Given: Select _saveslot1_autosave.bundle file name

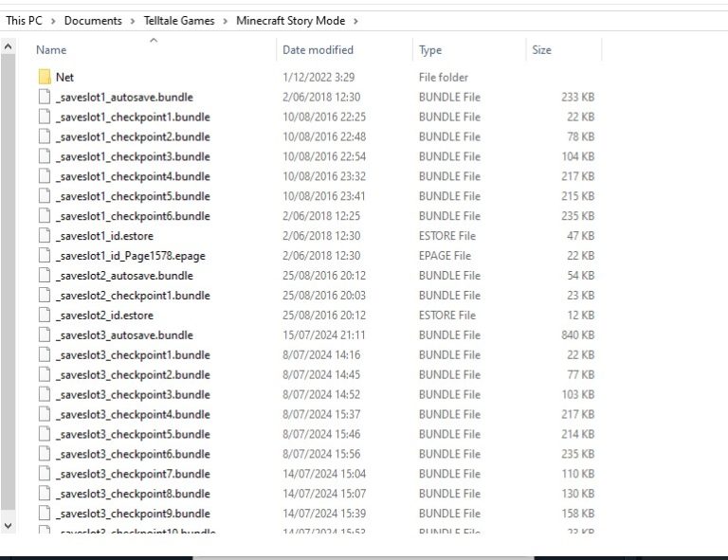Looking at the screenshot, I should click(x=124, y=97).
